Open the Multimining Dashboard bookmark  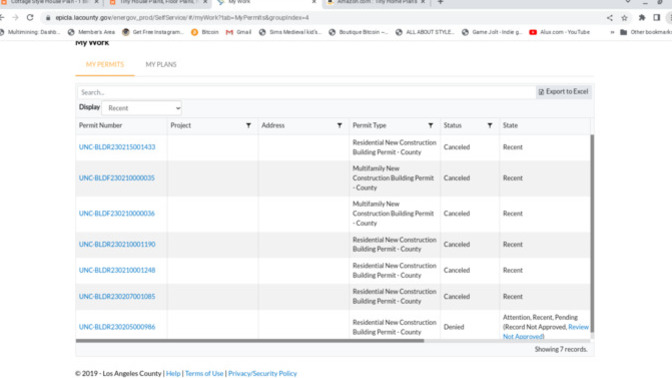coord(30,32)
